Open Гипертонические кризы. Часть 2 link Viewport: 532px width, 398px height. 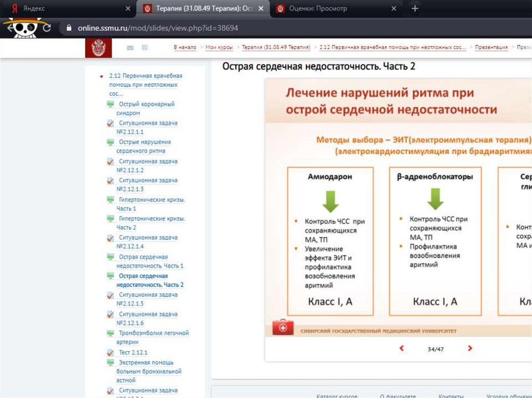[x=151, y=223]
